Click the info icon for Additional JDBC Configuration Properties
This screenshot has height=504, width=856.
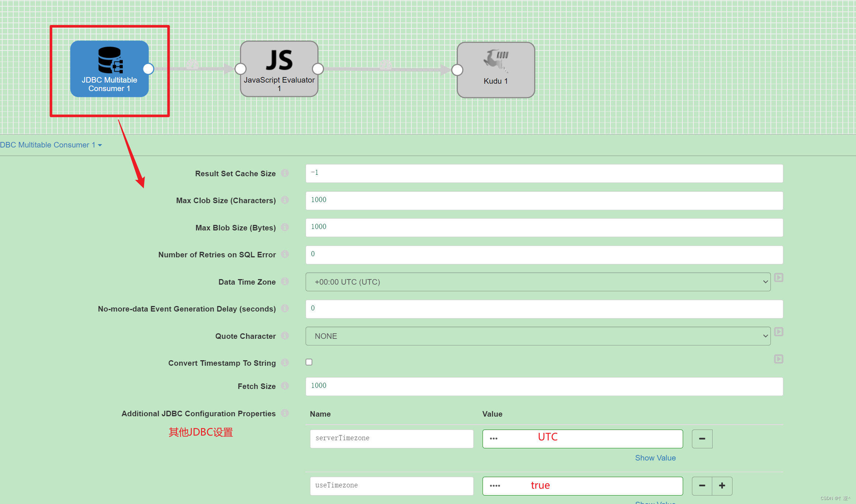pyautogui.click(x=285, y=413)
